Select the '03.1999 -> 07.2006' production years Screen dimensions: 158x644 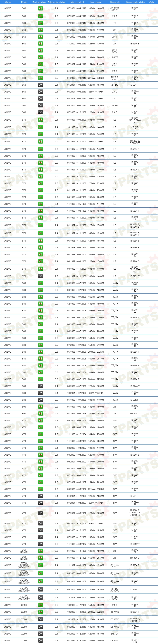[77, 366]
